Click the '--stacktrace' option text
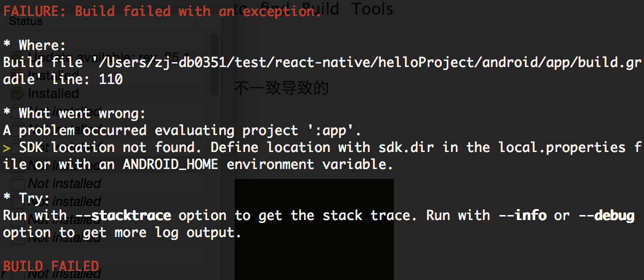This screenshot has height=280, width=644. (123, 215)
